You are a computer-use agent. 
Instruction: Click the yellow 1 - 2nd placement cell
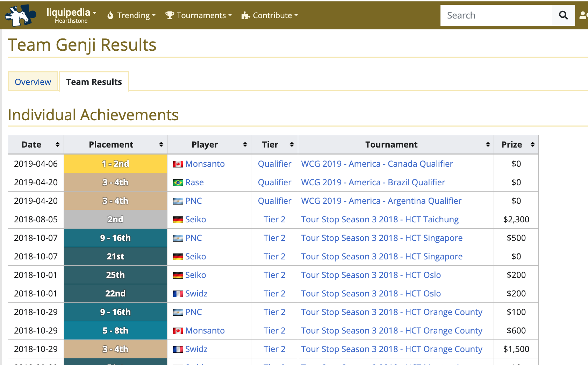[x=115, y=164]
